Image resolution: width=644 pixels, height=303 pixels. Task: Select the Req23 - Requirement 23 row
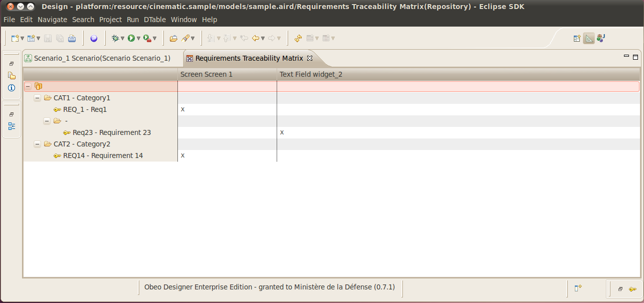[x=331, y=132]
